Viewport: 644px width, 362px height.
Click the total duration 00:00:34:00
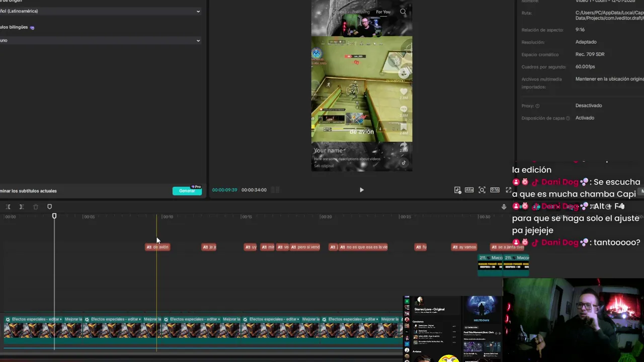[254, 190]
